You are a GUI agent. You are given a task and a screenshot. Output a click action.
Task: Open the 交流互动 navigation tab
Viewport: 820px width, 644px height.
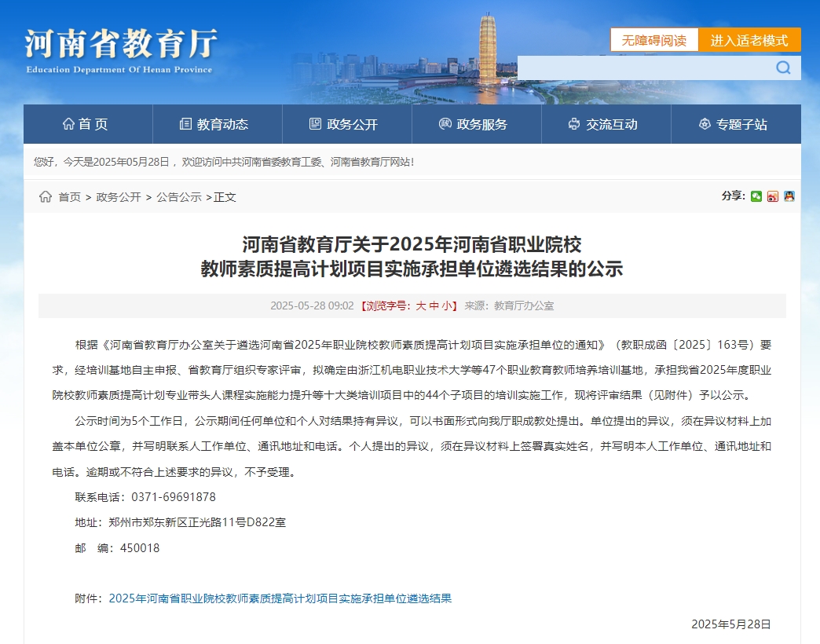coord(606,124)
